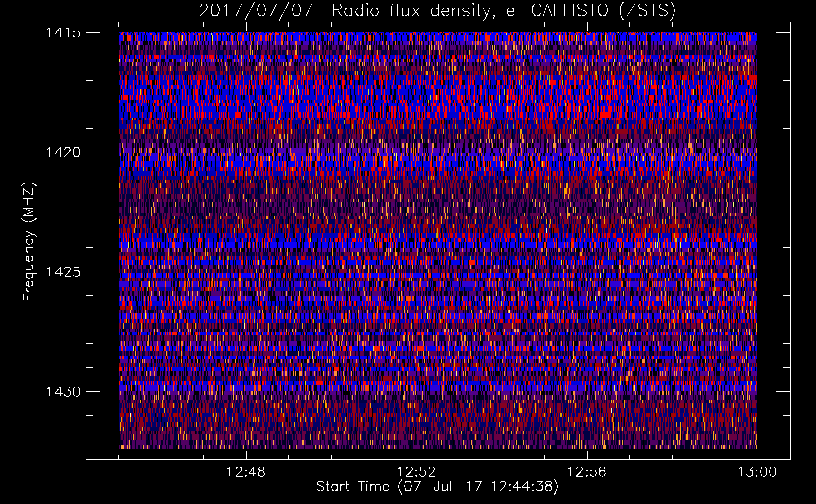The image size is (816, 504).
Task: Click the '12:56' time axis label
Action: [x=587, y=472]
